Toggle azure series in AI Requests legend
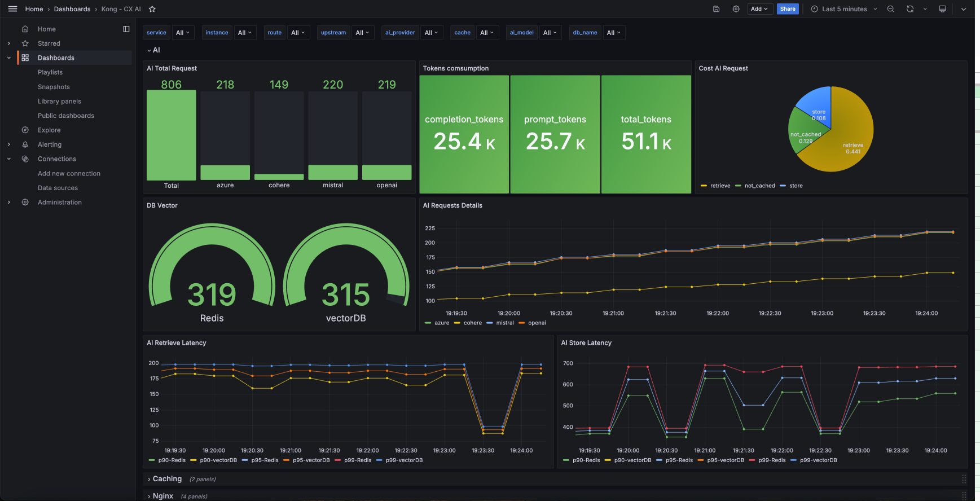The image size is (980, 501). (x=437, y=323)
